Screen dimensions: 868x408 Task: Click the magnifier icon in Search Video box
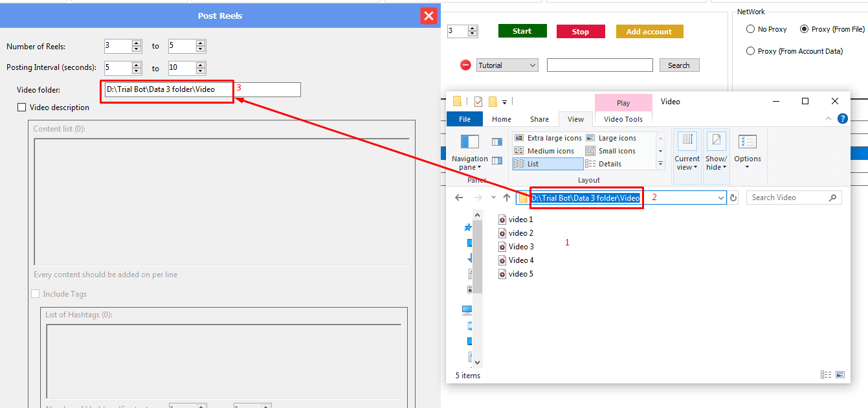coord(832,198)
